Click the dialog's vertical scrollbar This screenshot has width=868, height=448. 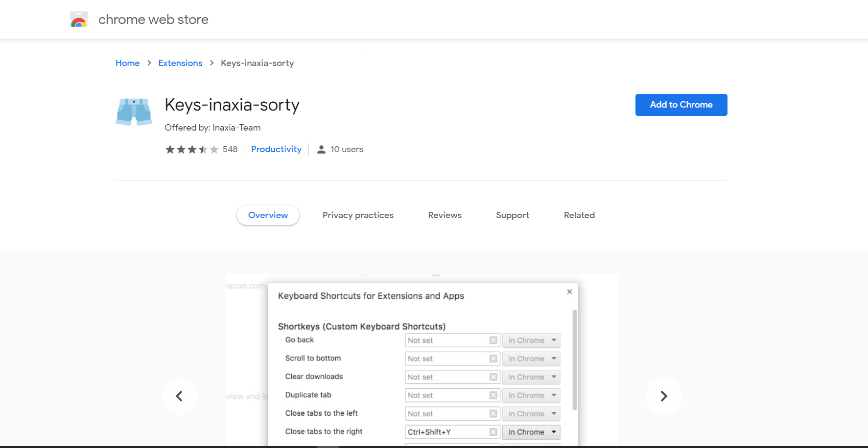click(575, 360)
